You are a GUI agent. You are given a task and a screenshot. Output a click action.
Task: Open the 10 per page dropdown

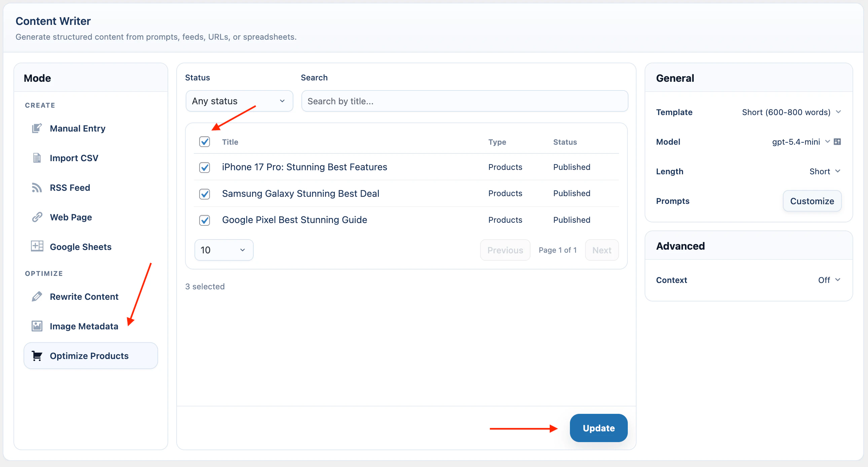coord(224,250)
